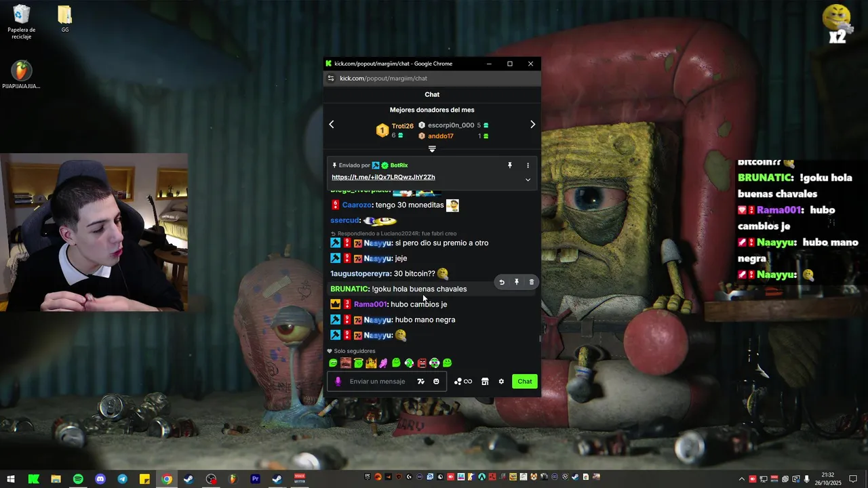
Task: Open the t.me link in the pinned message
Action: pos(383,178)
